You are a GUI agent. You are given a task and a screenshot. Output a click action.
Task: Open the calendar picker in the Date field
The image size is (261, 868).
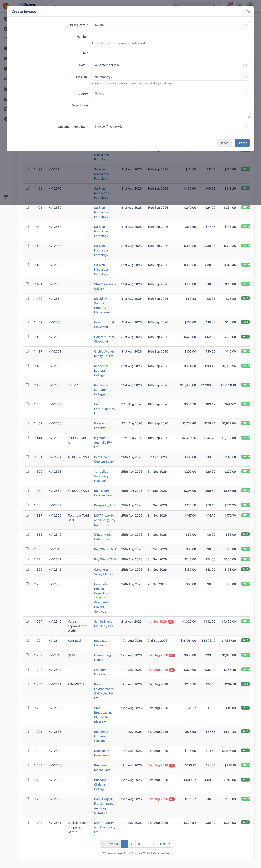tap(245, 65)
